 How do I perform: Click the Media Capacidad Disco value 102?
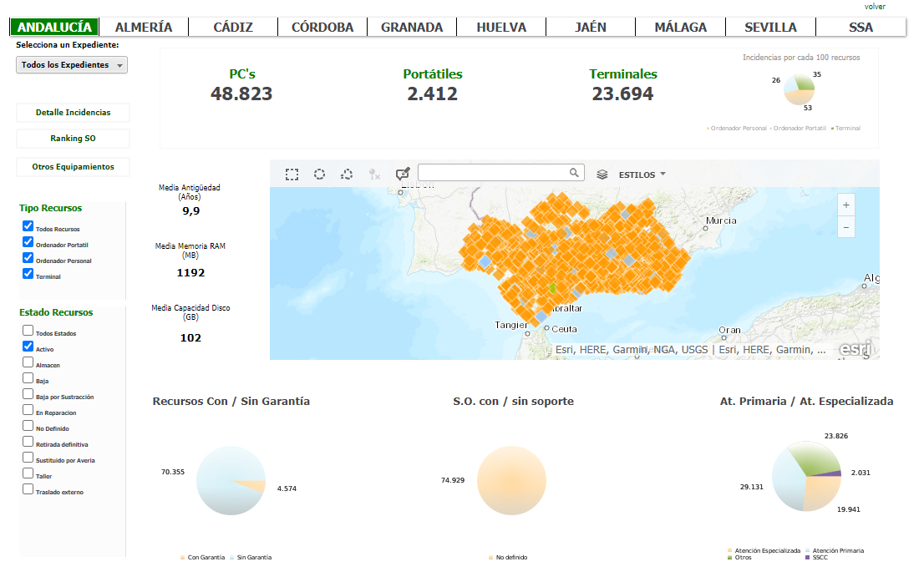191,337
